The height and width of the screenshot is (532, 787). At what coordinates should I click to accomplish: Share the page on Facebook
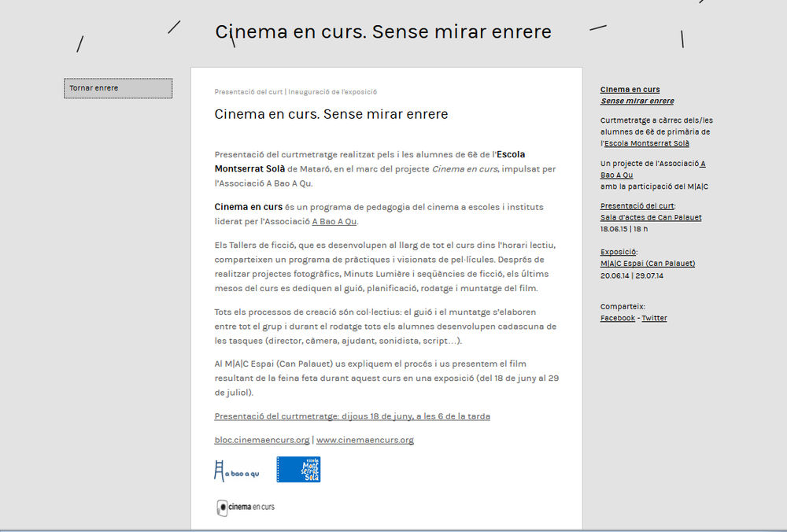pyautogui.click(x=617, y=318)
